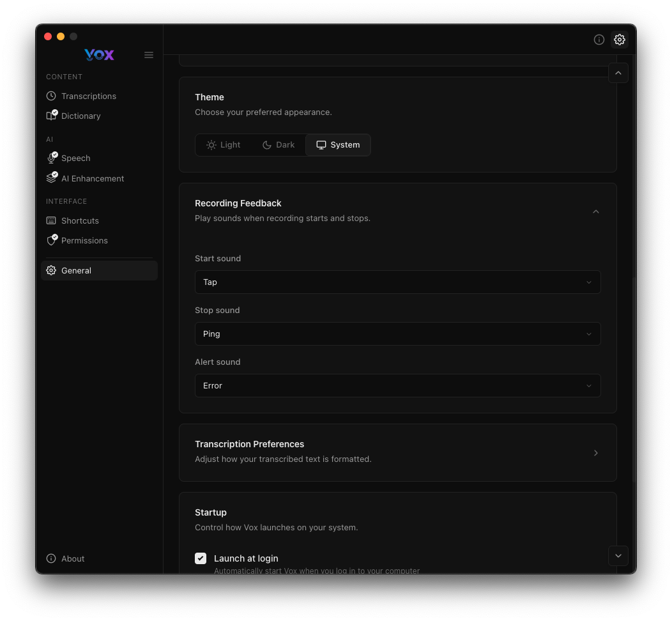Open settings using the gear icon top right
The image size is (672, 621).
point(620,39)
